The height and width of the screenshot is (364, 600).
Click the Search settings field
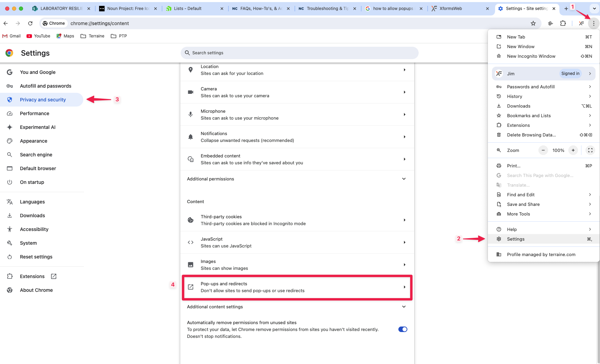(299, 53)
